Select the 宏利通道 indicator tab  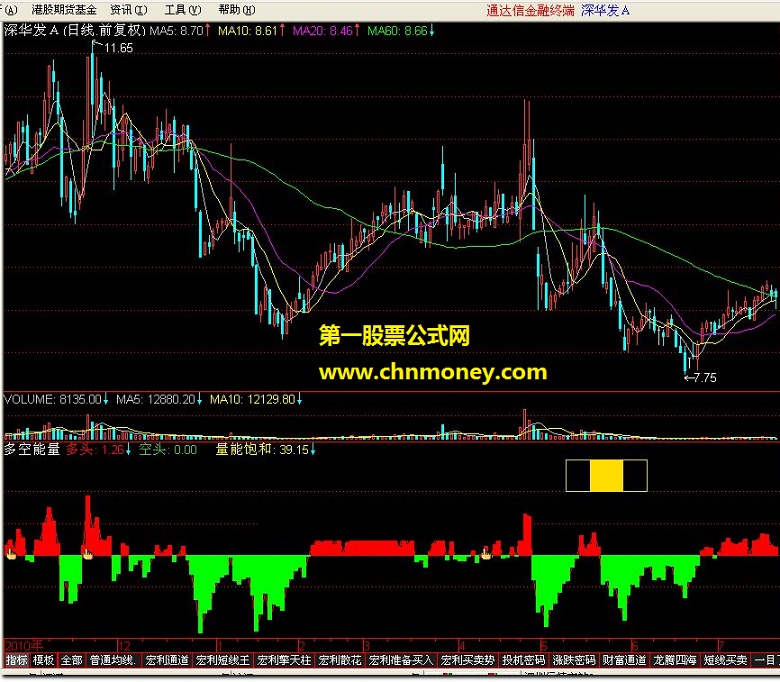(x=167, y=660)
